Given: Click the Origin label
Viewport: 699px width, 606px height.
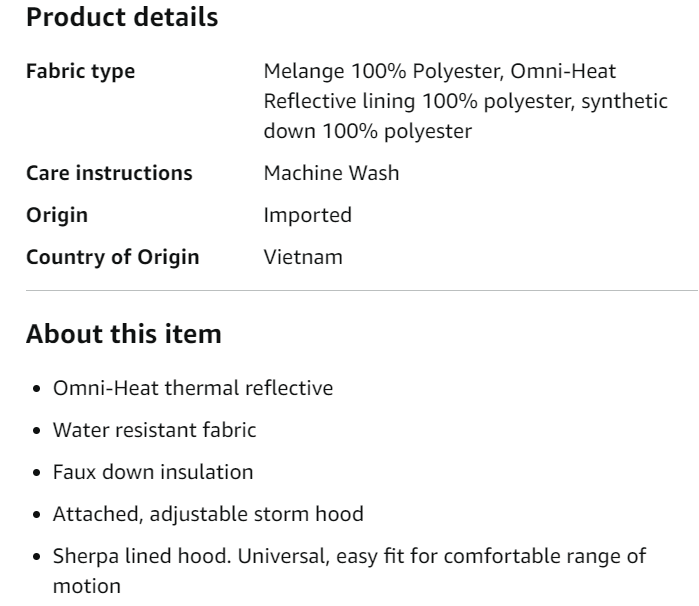Looking at the screenshot, I should [57, 215].
